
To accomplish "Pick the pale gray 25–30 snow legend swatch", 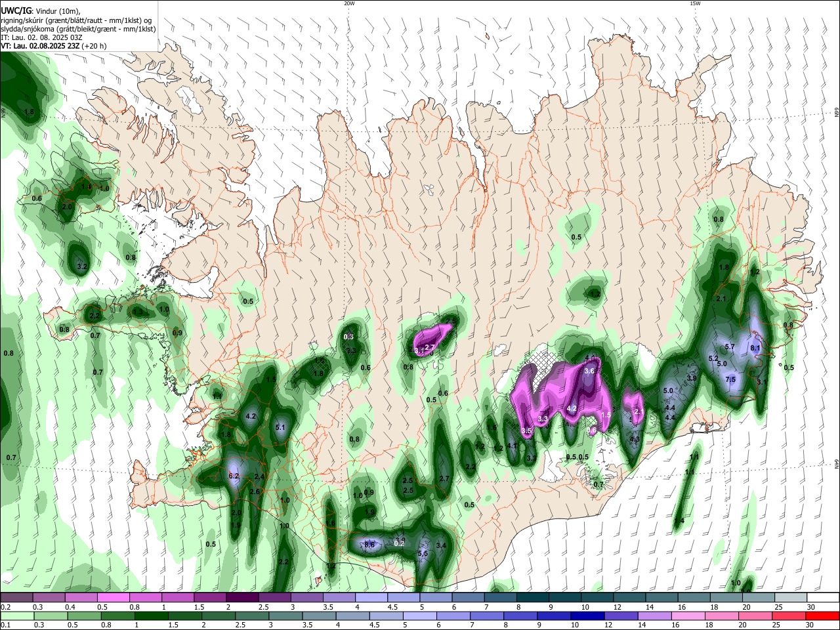I will pyautogui.click(x=791, y=598).
